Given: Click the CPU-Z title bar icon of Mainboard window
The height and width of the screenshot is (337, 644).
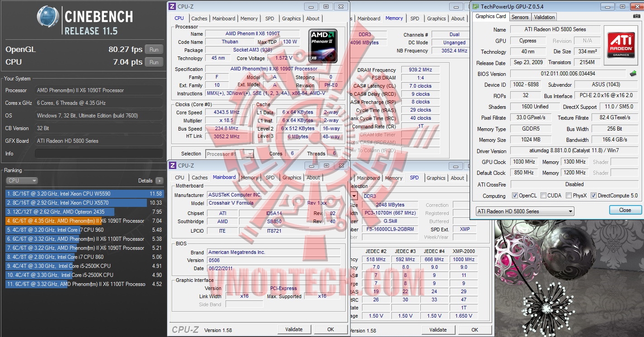Looking at the screenshot, I should pyautogui.click(x=172, y=165).
